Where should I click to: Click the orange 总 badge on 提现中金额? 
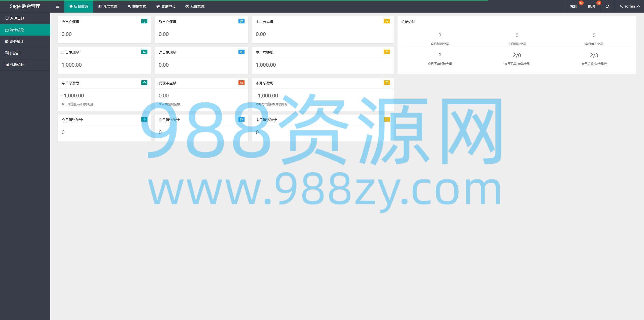coord(241,83)
